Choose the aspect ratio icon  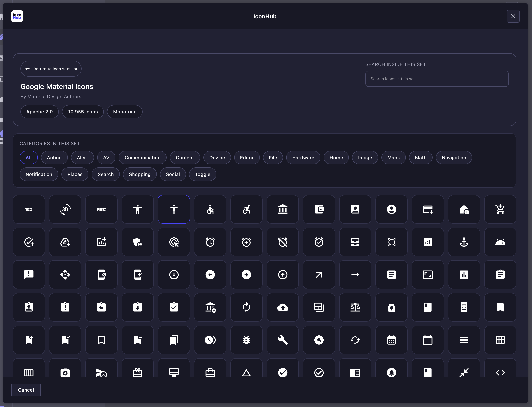428,274
